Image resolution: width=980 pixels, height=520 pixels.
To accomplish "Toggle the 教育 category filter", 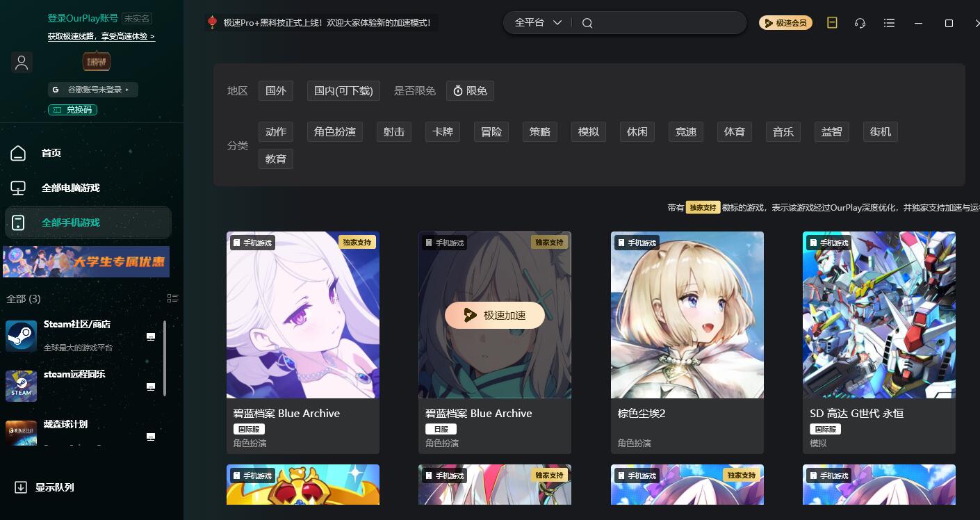I will [x=276, y=159].
